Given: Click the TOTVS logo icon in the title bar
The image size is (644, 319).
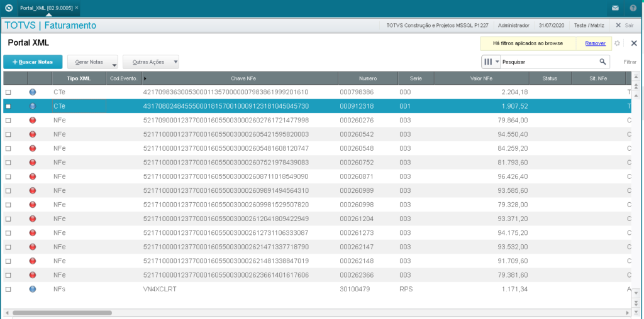Looking at the screenshot, I should [9, 8].
